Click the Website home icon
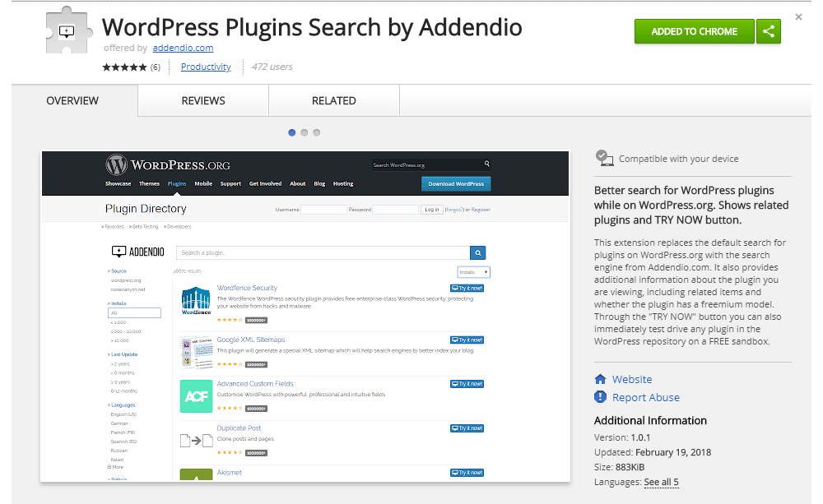The width and height of the screenshot is (823, 504). pyautogui.click(x=601, y=379)
